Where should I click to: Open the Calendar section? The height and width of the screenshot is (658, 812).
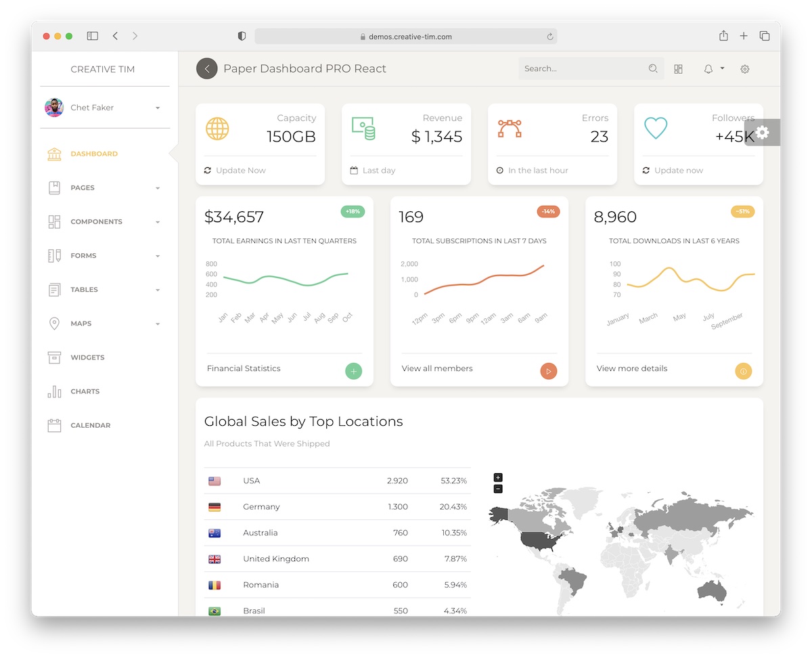tap(90, 425)
